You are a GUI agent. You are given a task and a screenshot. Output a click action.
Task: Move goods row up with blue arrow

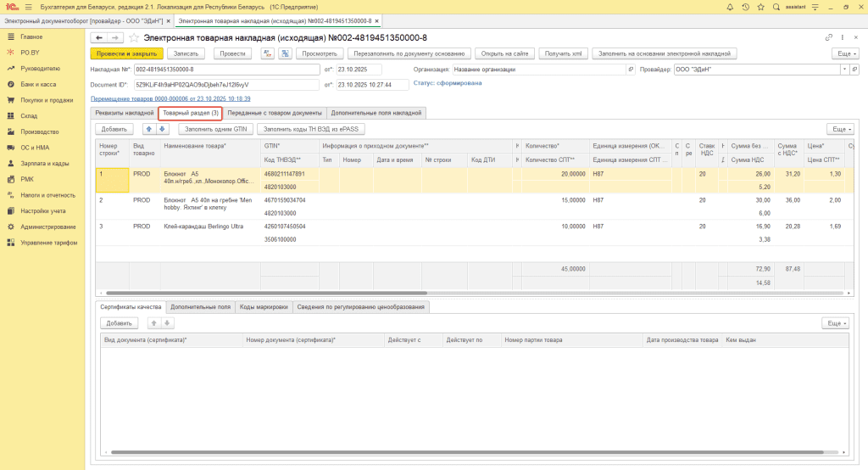click(x=151, y=129)
